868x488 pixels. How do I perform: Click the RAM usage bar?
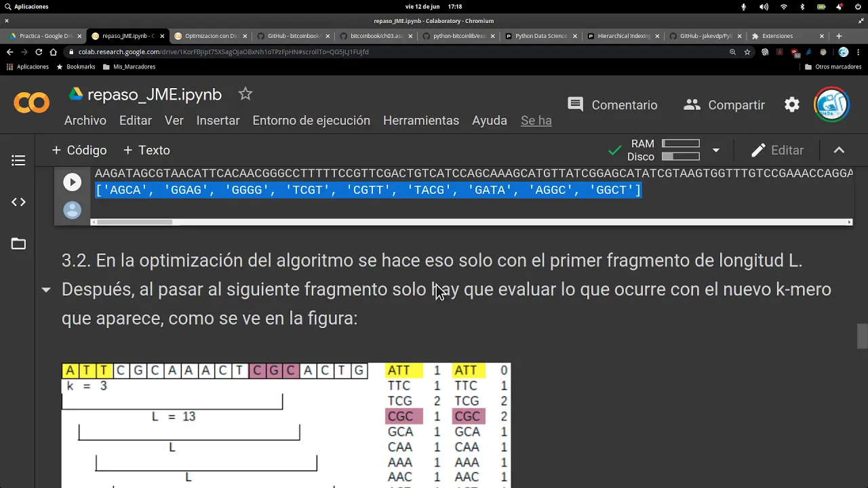[680, 144]
